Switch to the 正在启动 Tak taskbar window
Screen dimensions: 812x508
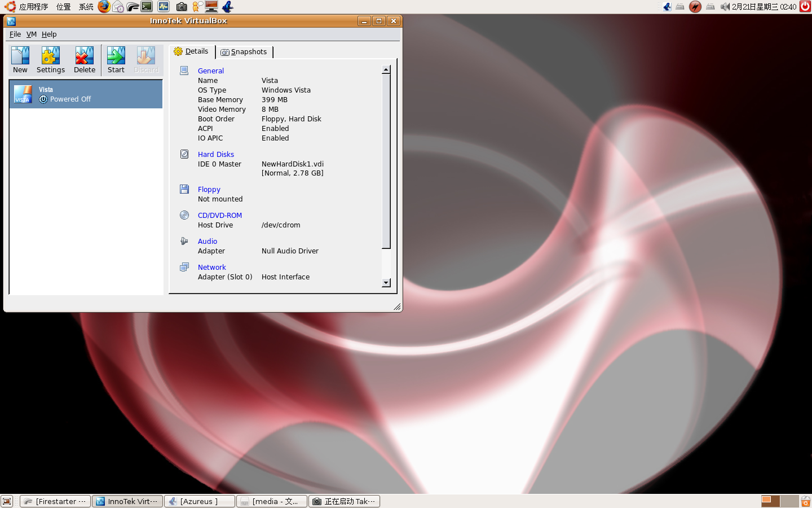pyautogui.click(x=344, y=501)
